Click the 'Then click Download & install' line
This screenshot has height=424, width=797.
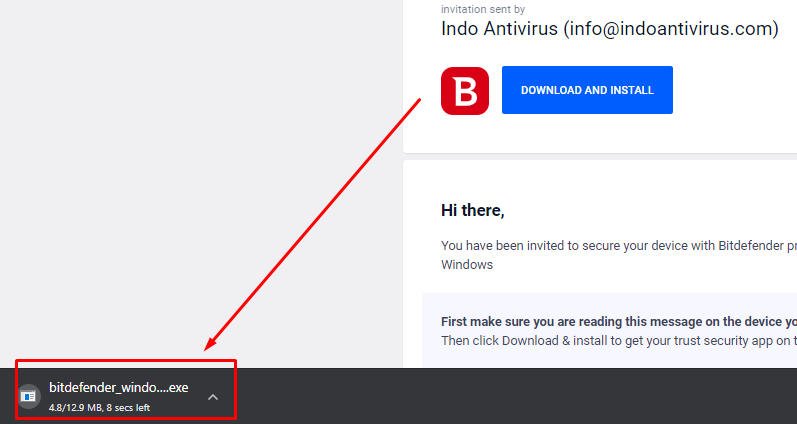pos(619,340)
